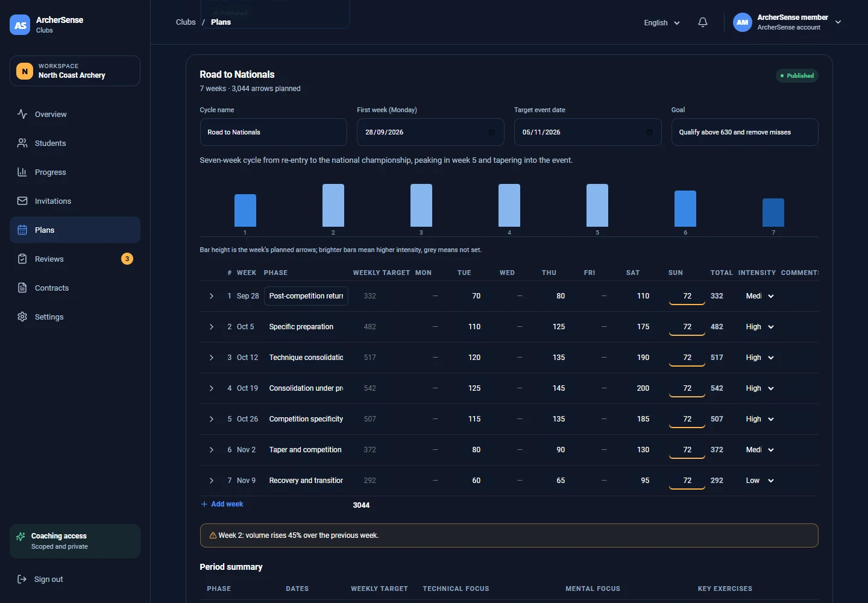The image size is (868, 603).
Task: Click the Goal input field
Action: click(x=744, y=132)
